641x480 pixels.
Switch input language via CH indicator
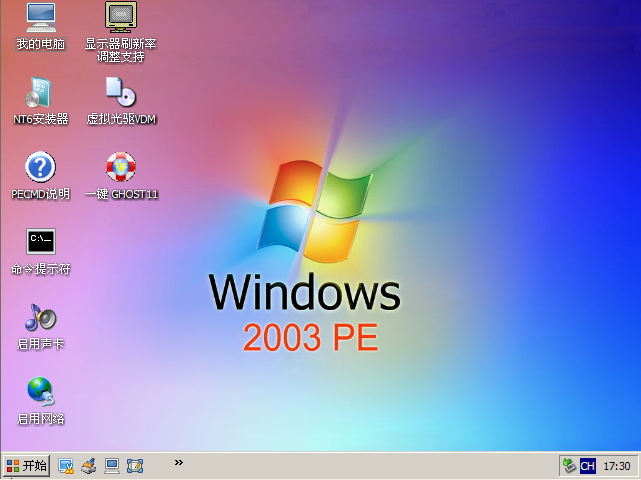tap(587, 466)
